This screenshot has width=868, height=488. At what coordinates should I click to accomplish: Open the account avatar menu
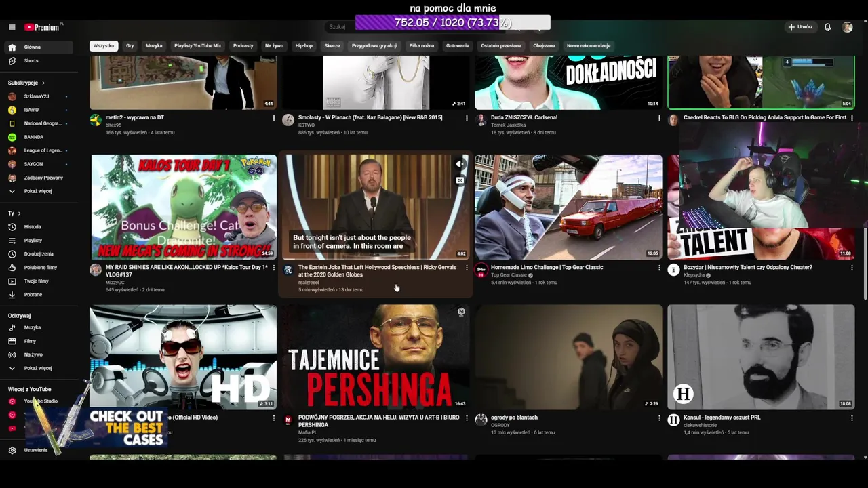[x=847, y=27]
